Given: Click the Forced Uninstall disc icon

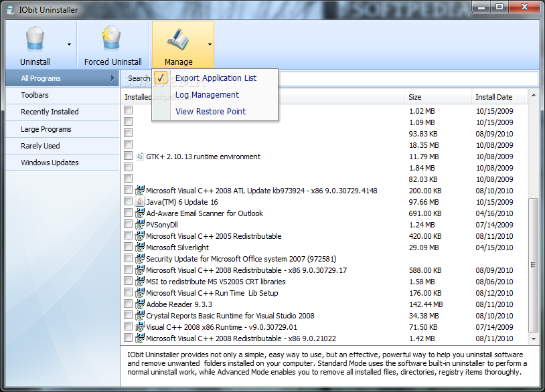Looking at the screenshot, I should [112, 38].
